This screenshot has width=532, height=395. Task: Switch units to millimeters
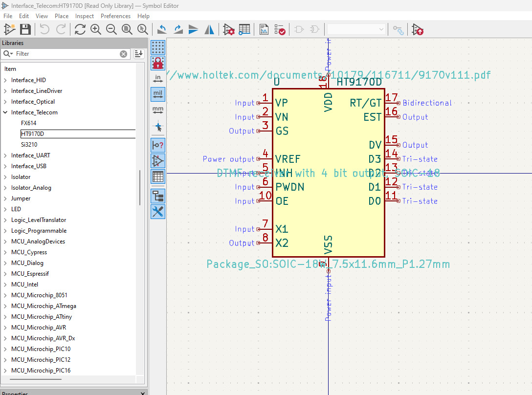[158, 110]
